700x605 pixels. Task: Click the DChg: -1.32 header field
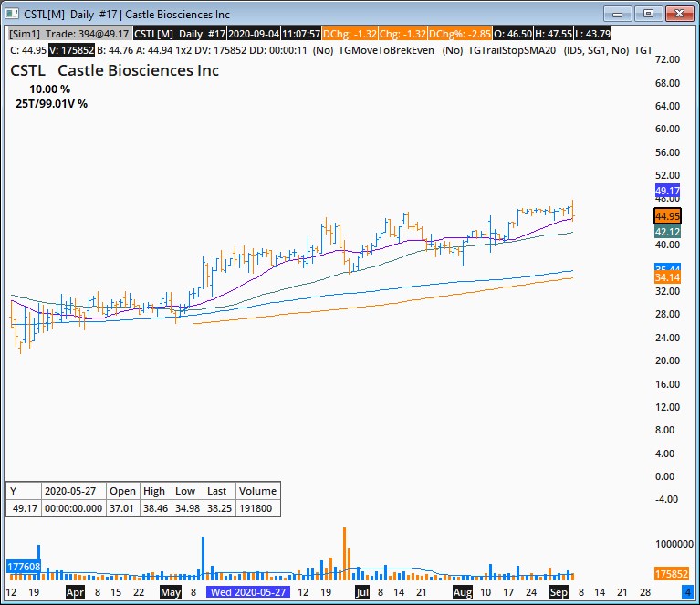point(350,34)
